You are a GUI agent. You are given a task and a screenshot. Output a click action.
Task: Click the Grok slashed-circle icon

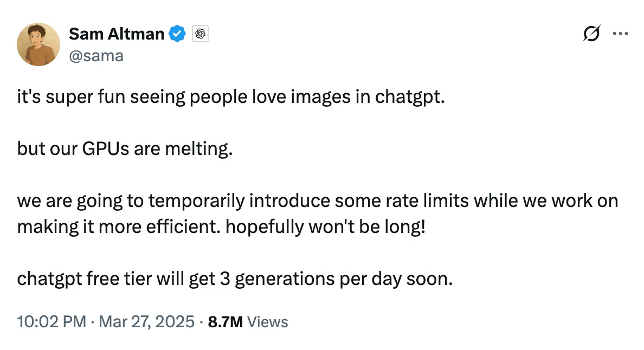pos(591,34)
